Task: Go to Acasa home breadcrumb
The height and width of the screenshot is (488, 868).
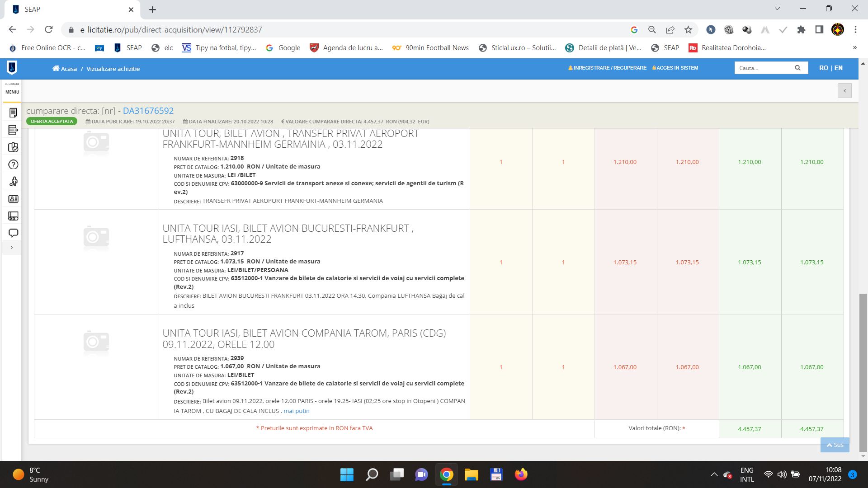Action: pos(65,69)
